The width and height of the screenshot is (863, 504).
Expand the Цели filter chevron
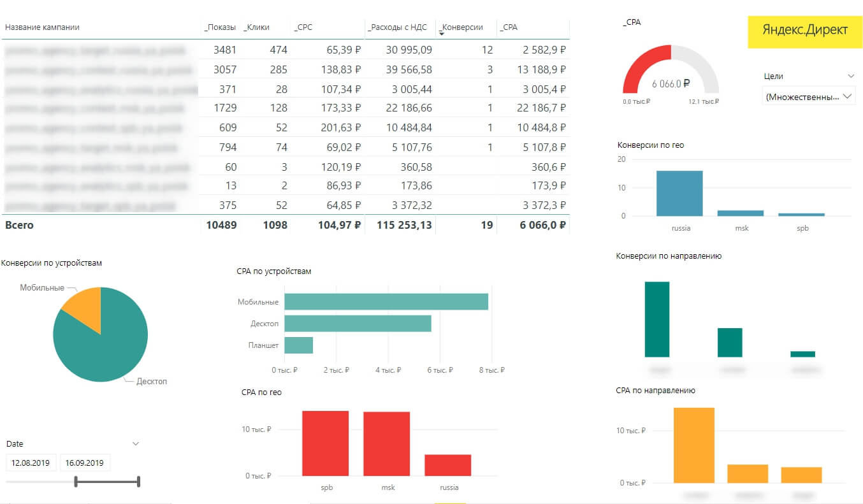point(851,76)
